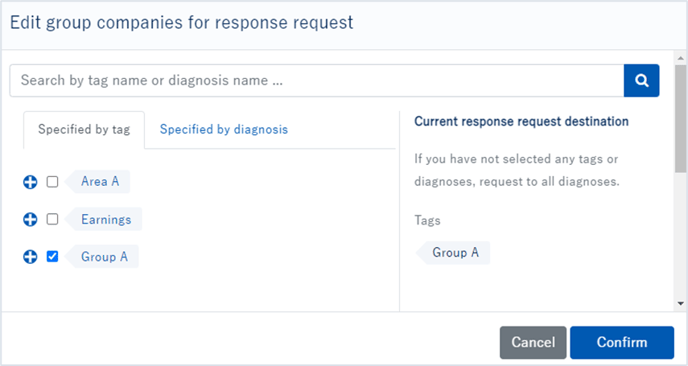Select the Earnings tag label

click(104, 219)
